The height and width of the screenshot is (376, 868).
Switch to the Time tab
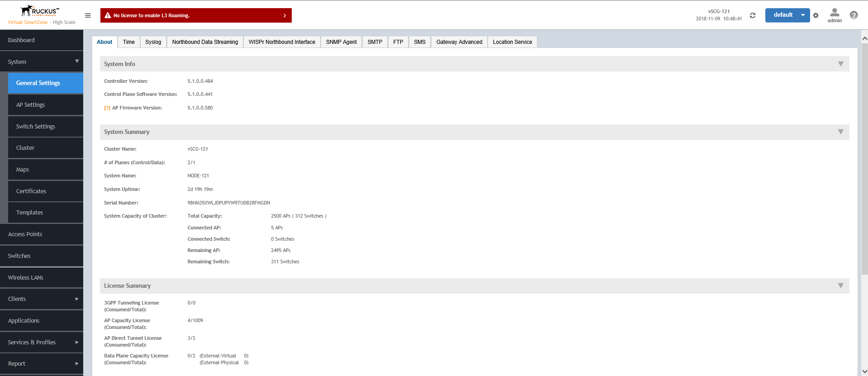[x=129, y=42]
